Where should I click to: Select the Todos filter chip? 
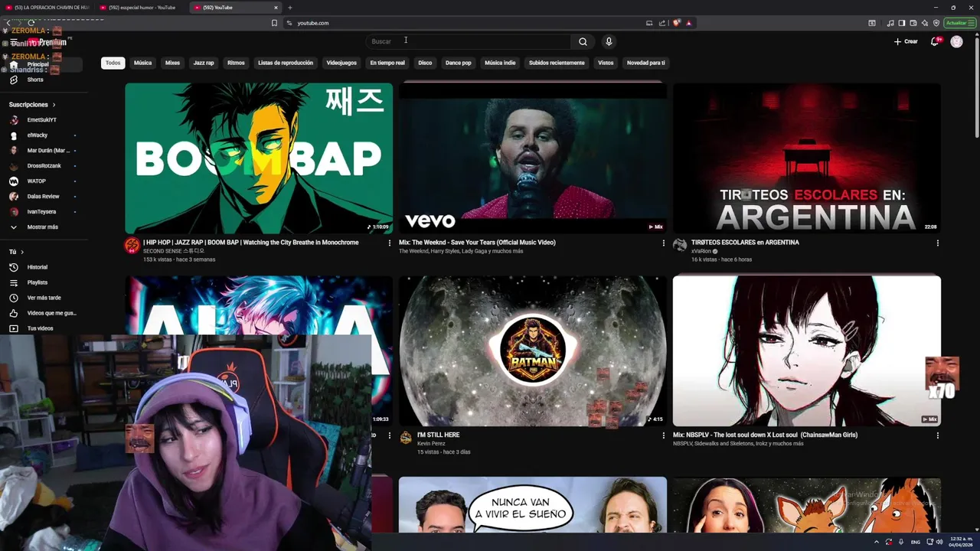[x=113, y=63]
